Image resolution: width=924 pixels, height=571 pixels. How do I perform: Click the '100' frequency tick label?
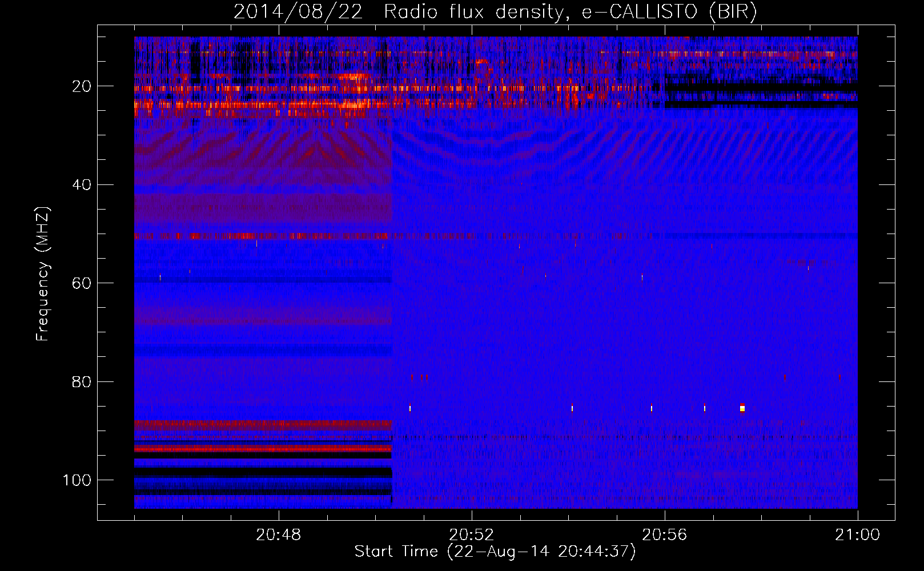coord(77,480)
